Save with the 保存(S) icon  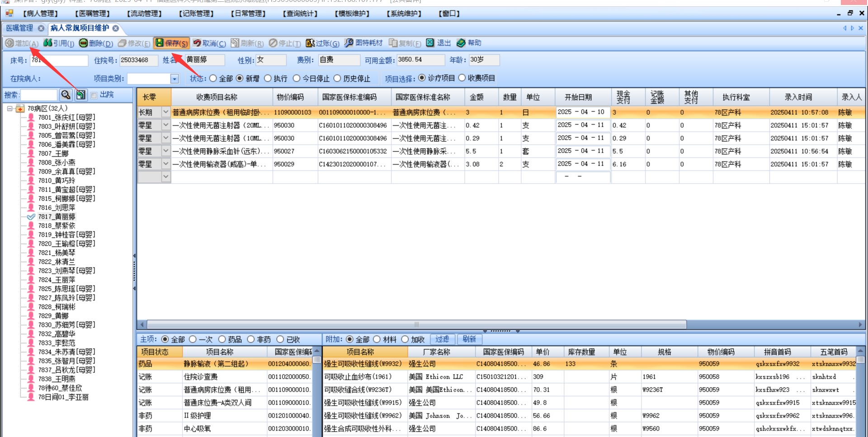pyautogui.click(x=159, y=43)
